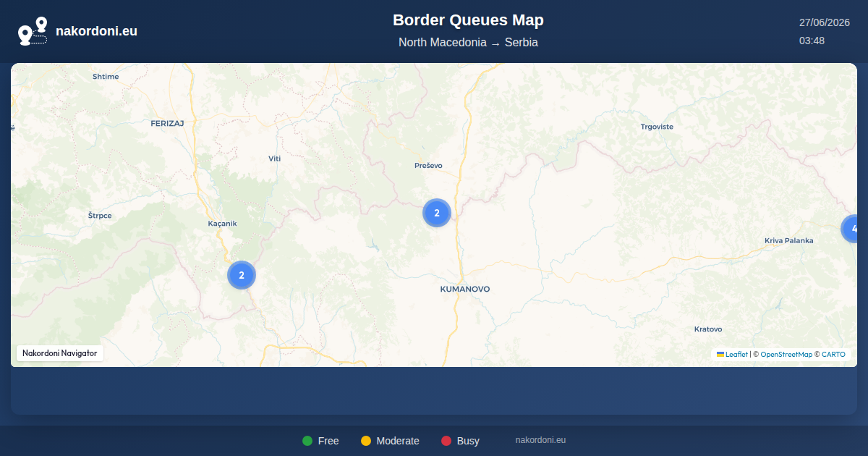Click the footer nakordoni.eu text
Image resolution: width=868 pixels, height=456 pixels.
(540, 440)
